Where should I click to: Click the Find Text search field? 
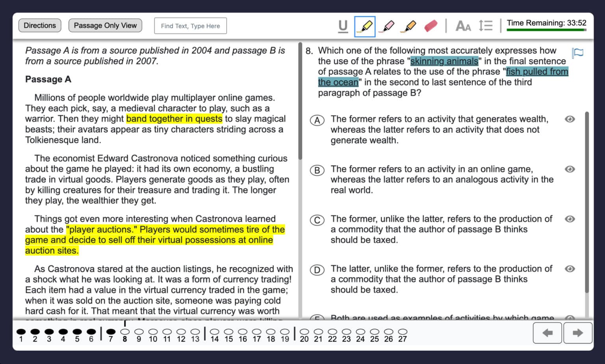tap(190, 26)
